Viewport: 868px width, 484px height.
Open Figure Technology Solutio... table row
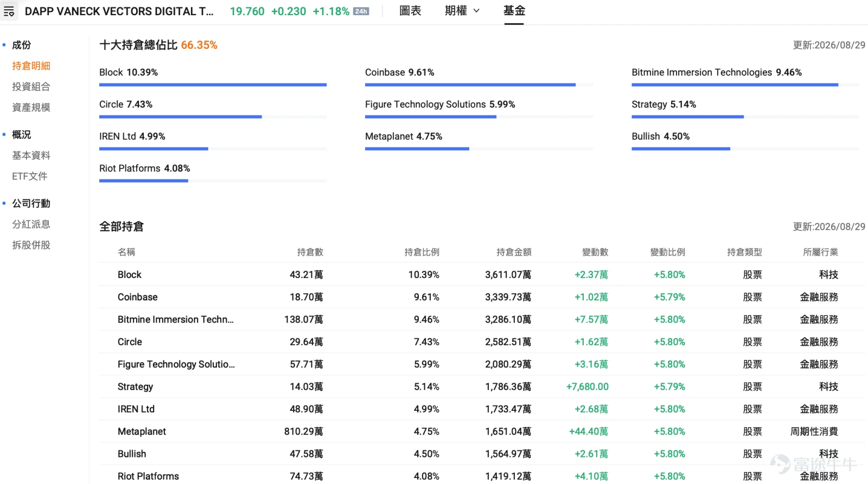(x=176, y=364)
